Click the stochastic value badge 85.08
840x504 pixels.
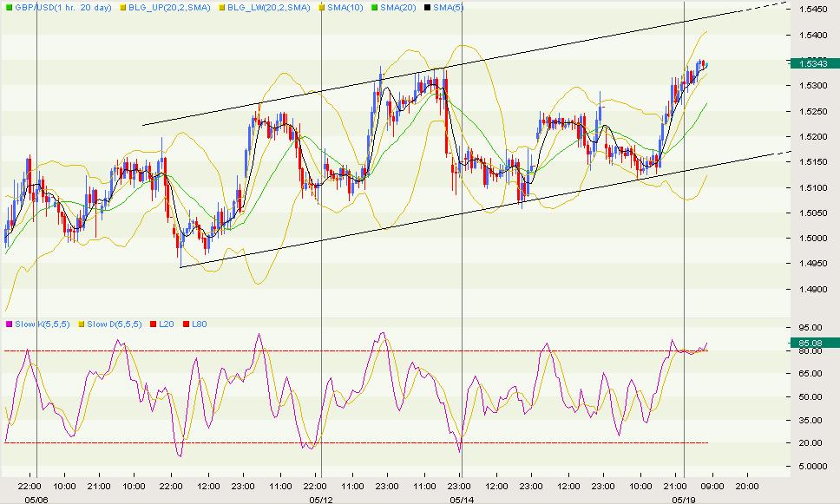click(x=814, y=343)
